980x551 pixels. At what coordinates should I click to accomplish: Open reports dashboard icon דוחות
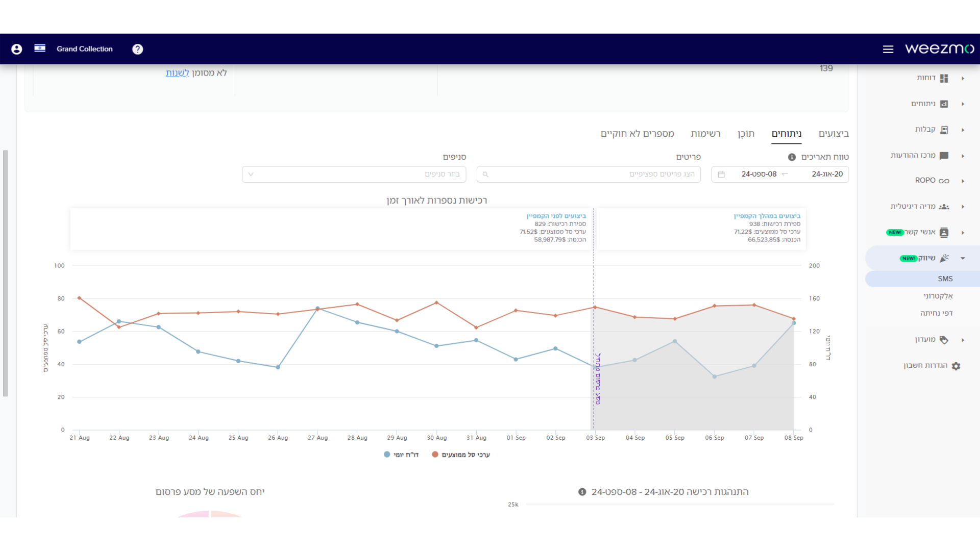click(x=944, y=78)
